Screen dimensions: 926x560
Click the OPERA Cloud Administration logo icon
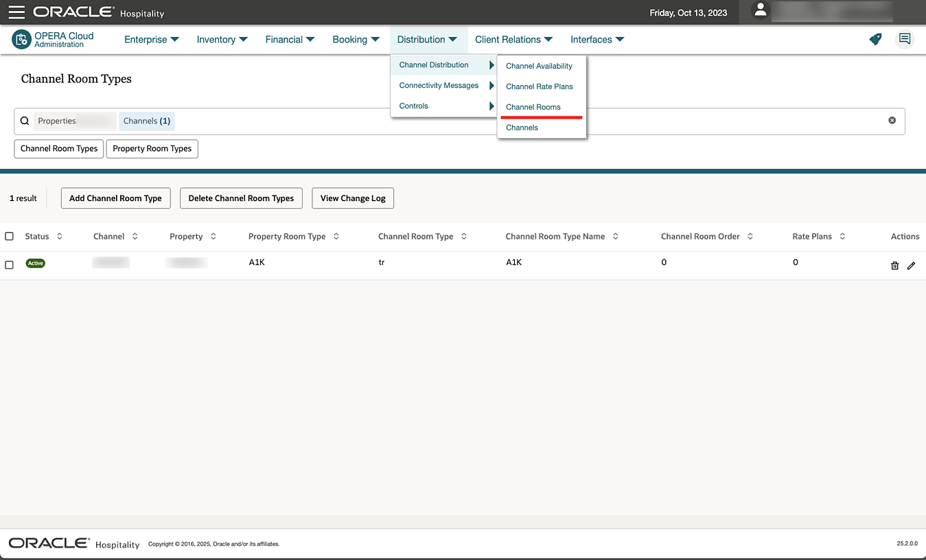click(x=21, y=40)
